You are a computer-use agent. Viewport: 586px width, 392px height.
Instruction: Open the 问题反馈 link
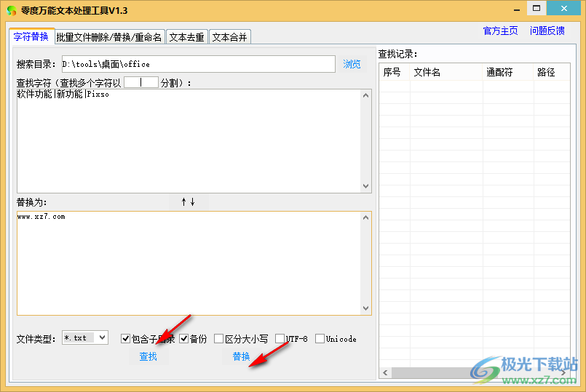[547, 31]
